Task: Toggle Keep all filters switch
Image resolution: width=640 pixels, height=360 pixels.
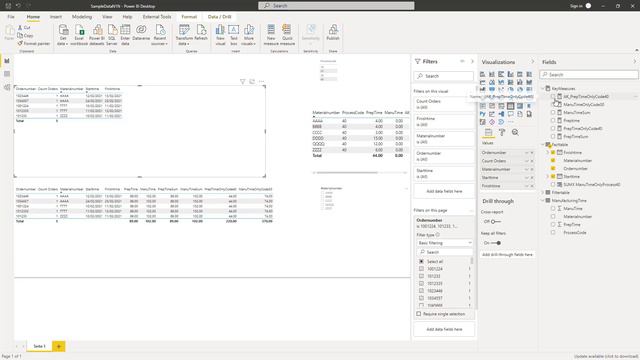Action: pos(496,243)
